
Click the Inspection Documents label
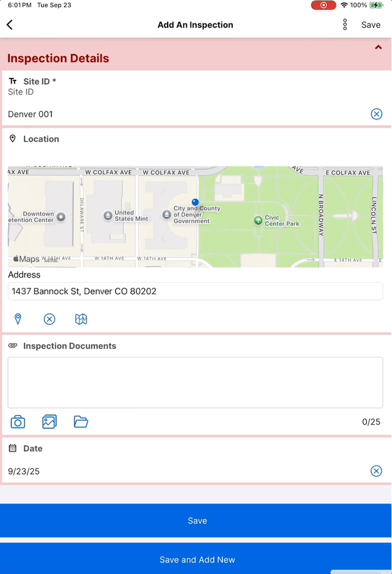tap(69, 346)
